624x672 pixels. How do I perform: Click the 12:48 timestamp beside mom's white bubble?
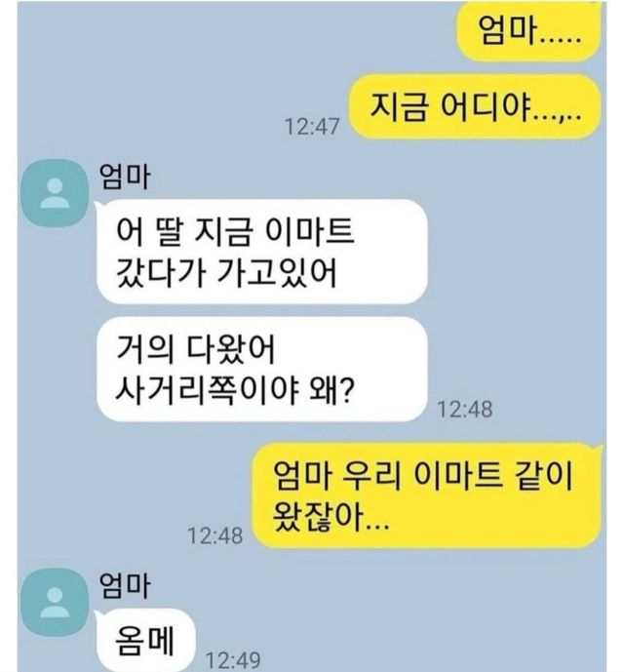465,410
